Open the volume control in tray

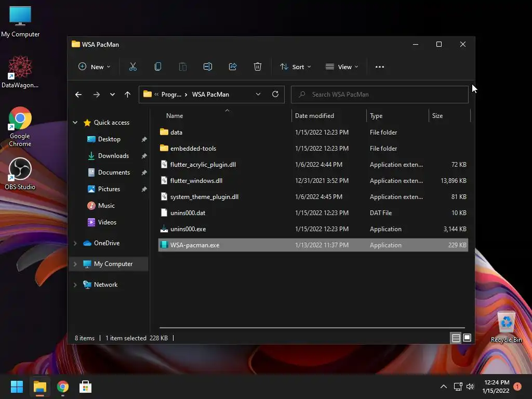tap(470, 387)
